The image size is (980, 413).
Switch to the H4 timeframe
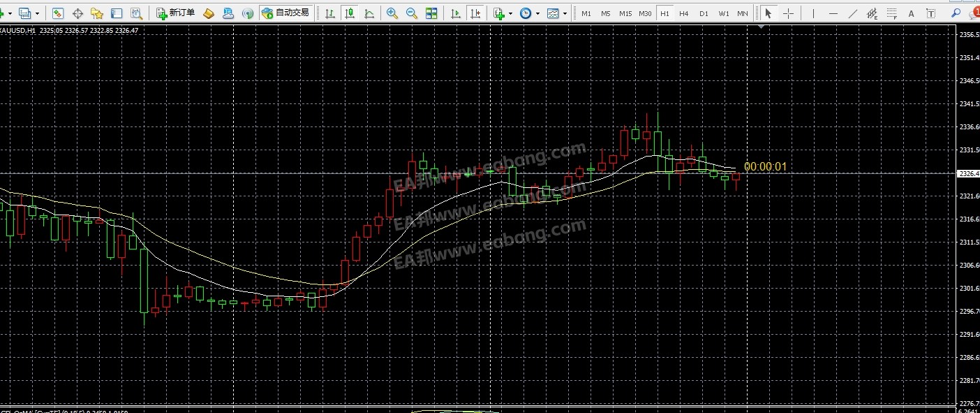(684, 13)
